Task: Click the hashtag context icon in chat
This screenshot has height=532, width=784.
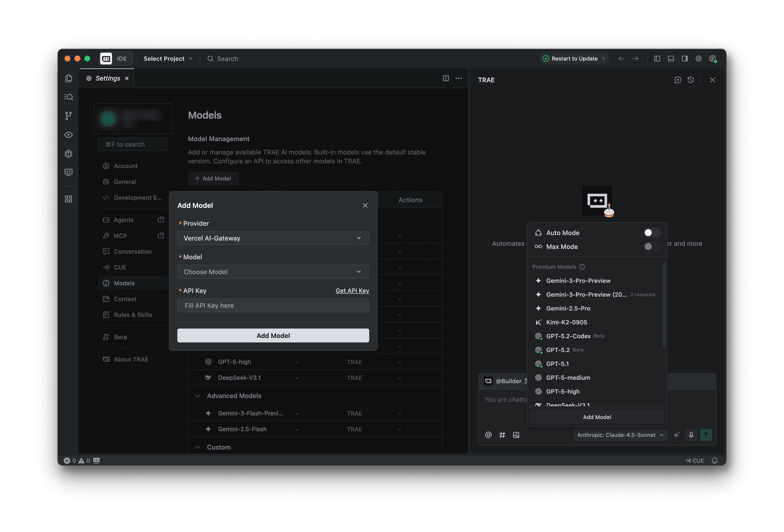Action: point(502,435)
